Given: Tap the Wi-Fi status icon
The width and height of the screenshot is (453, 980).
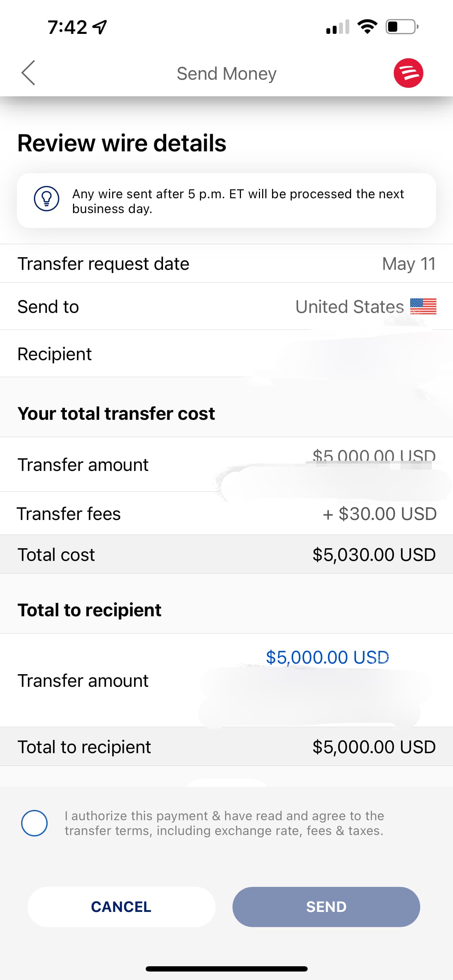Looking at the screenshot, I should tap(367, 26).
